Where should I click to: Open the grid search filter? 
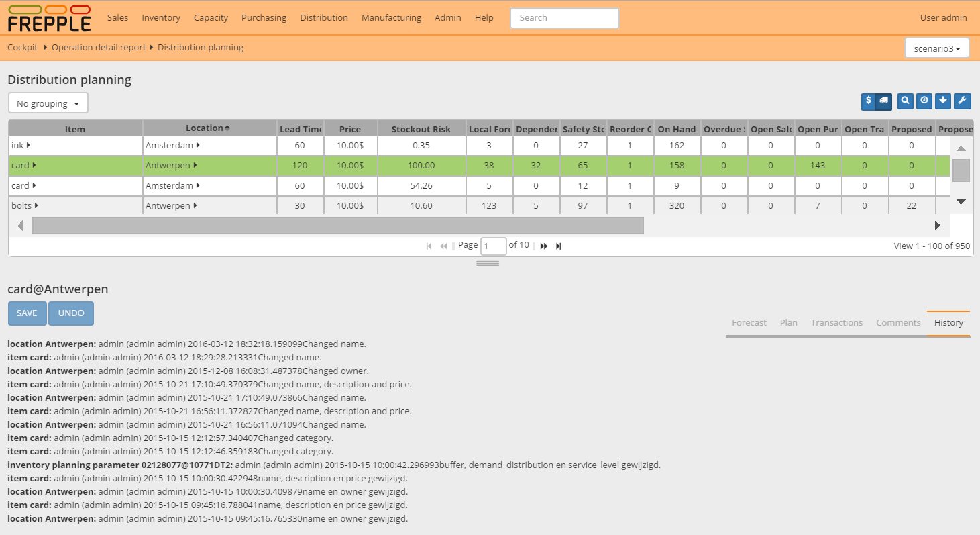coord(906,101)
